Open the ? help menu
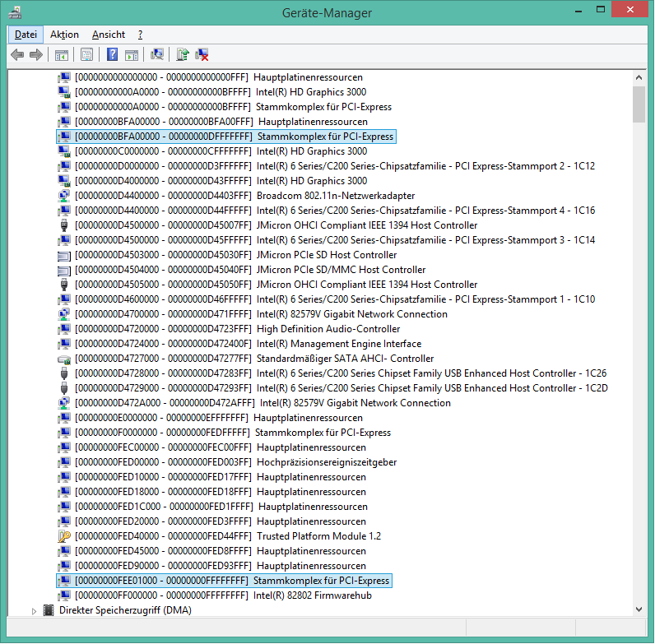 141,35
